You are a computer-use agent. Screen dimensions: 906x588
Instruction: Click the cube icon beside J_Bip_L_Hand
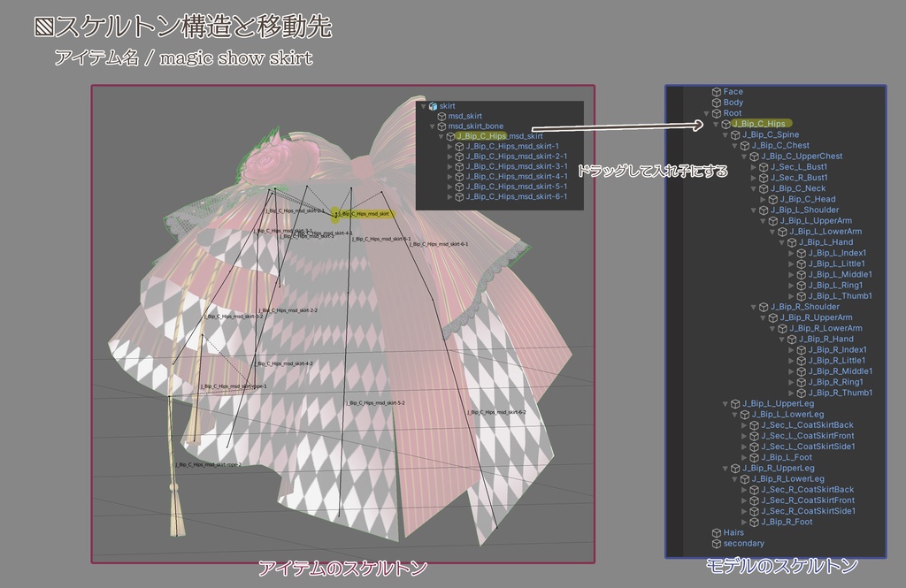point(792,242)
